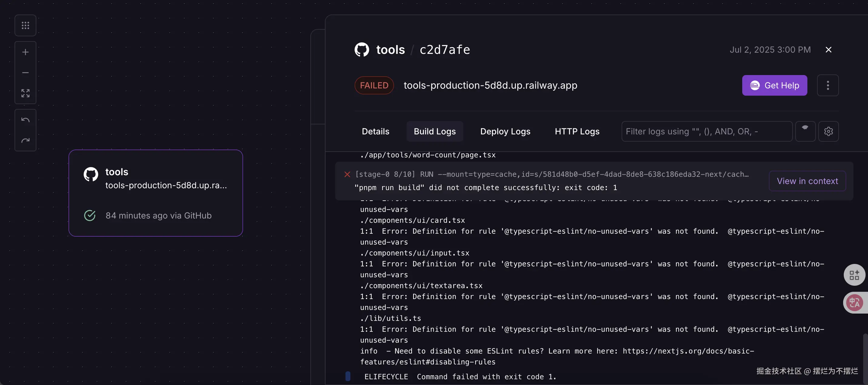Switch to the Details tab
Viewport: 868px width, 385px height.
[376, 131]
